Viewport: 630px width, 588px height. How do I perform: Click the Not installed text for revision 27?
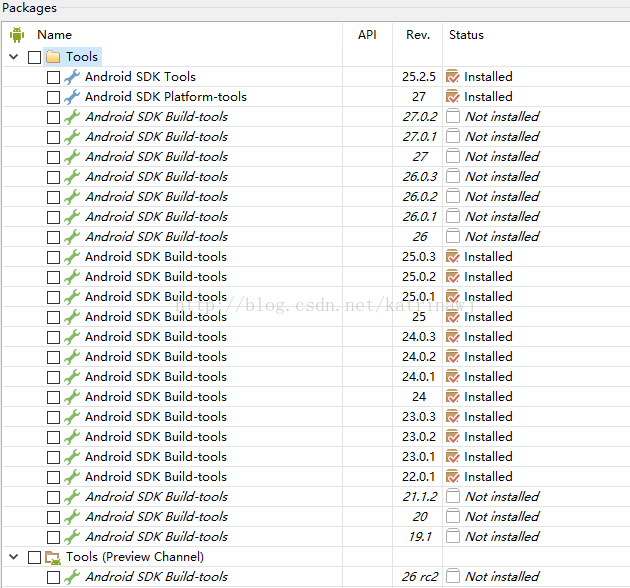[x=502, y=157]
